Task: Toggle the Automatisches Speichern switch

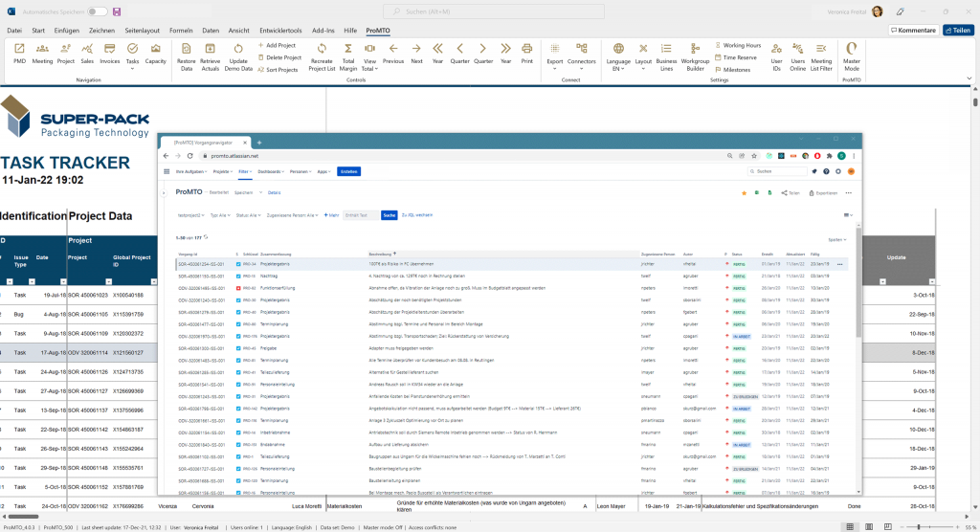Action: pyautogui.click(x=97, y=11)
